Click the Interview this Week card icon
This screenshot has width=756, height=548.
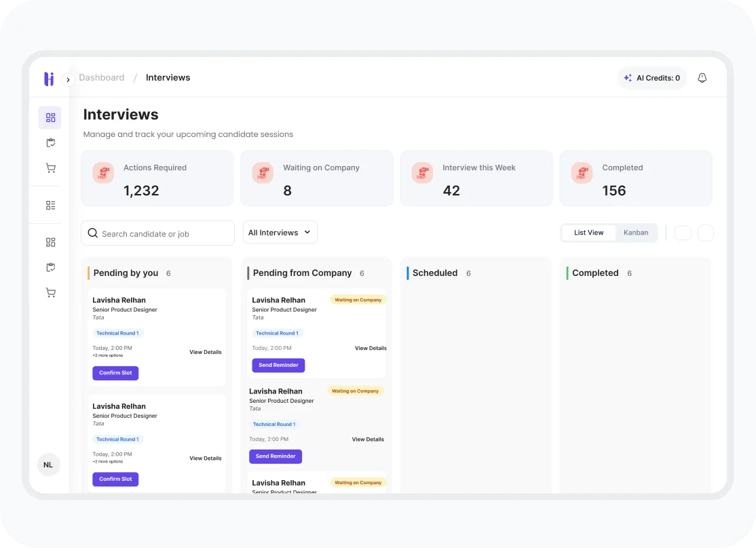point(422,173)
